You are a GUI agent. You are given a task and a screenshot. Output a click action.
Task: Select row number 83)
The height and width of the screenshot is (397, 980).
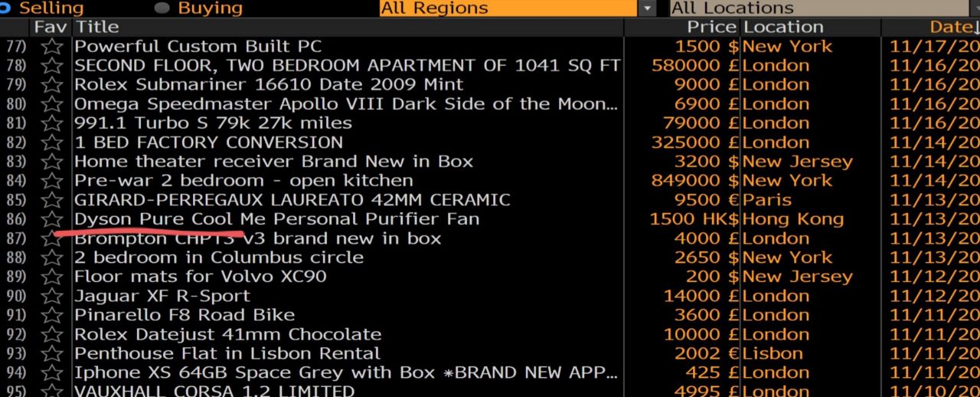[15, 162]
